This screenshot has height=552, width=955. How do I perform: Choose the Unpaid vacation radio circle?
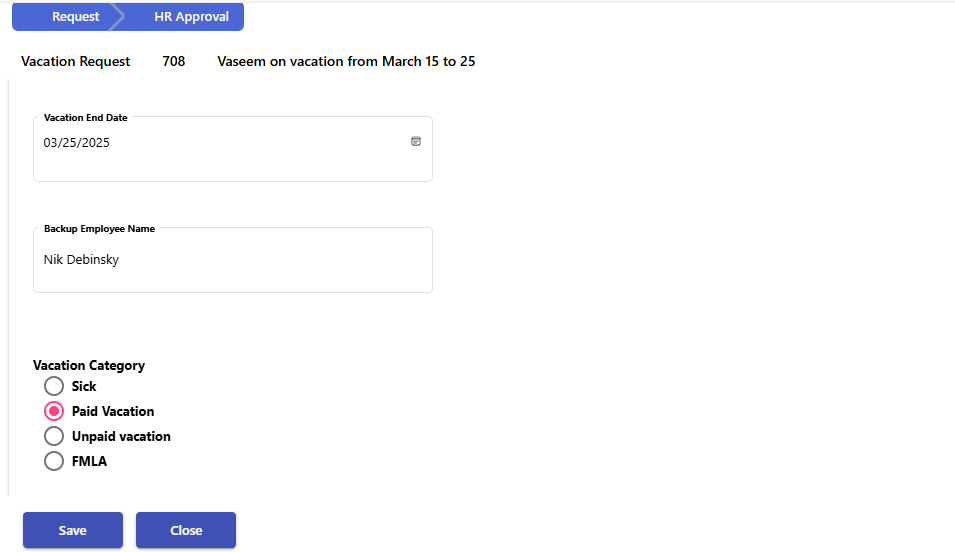[x=54, y=436]
